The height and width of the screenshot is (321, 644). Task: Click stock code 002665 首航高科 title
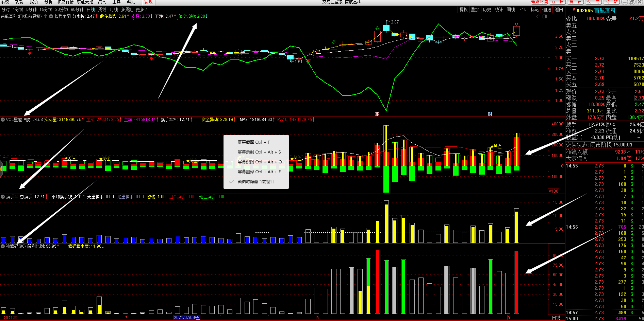coord(596,11)
